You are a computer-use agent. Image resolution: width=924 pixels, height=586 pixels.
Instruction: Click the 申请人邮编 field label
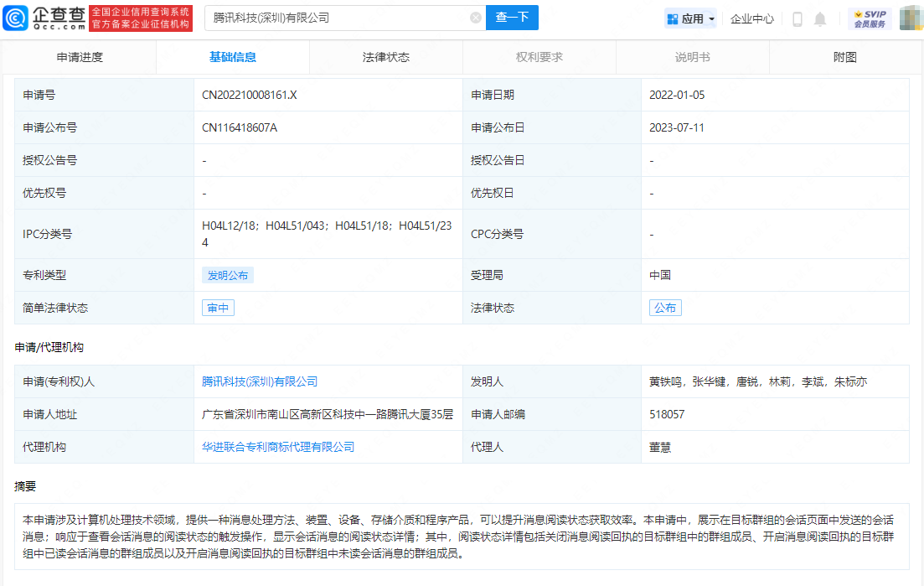(x=498, y=414)
